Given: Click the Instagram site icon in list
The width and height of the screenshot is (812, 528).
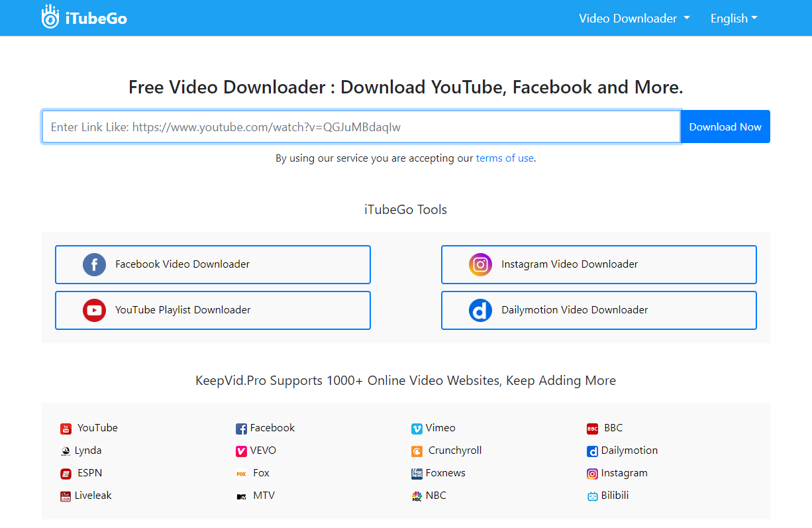Looking at the screenshot, I should click(x=592, y=474).
